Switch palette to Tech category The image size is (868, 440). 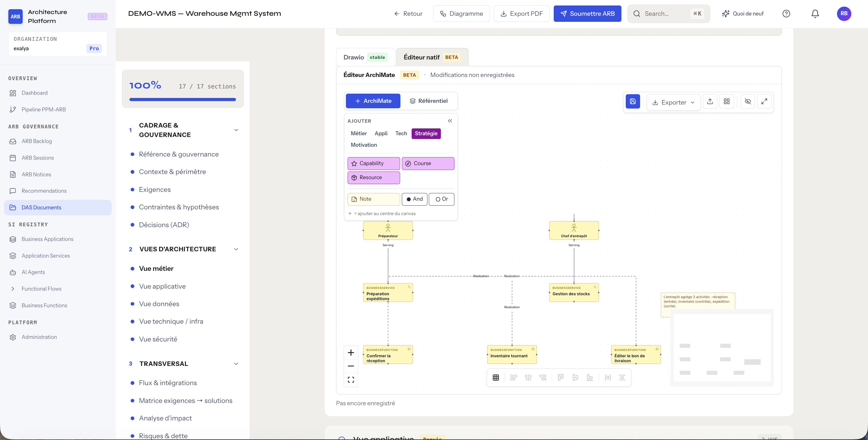[401, 134]
